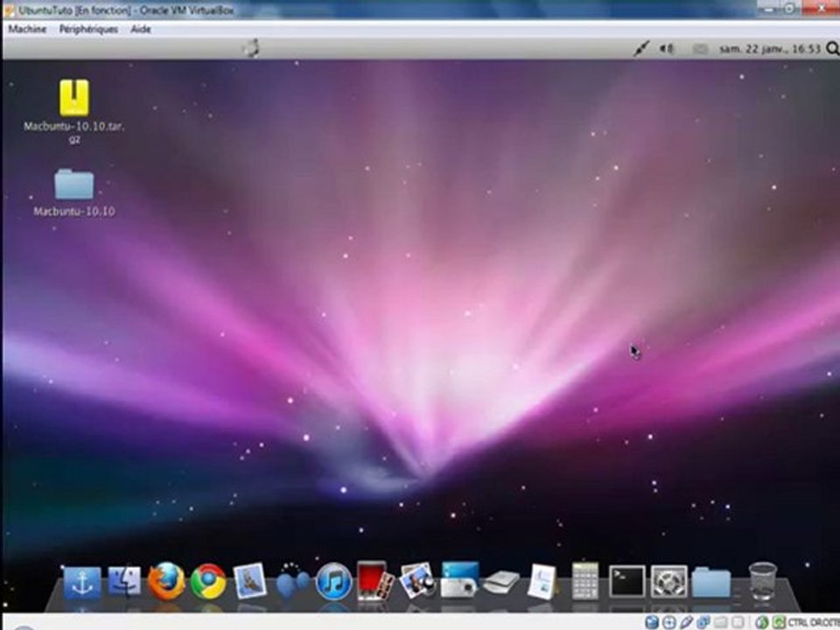The image size is (840, 630).
Task: Open the screenshot camera icon in dock
Action: 459,579
